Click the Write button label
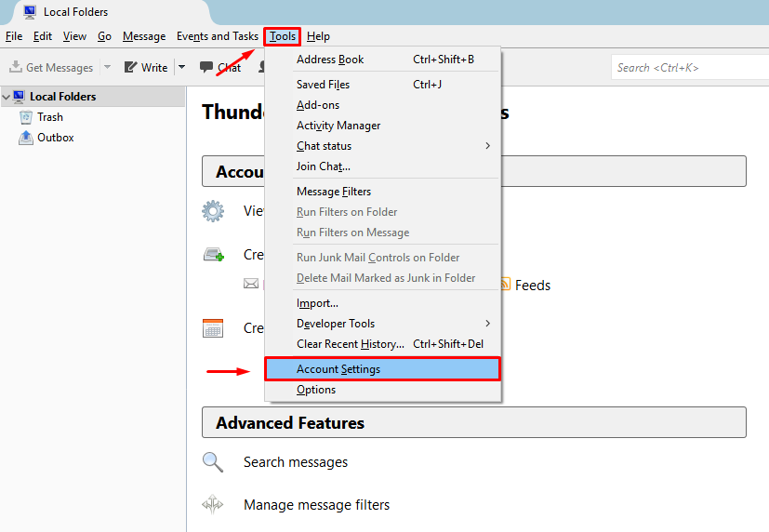769x532 pixels. (x=154, y=68)
